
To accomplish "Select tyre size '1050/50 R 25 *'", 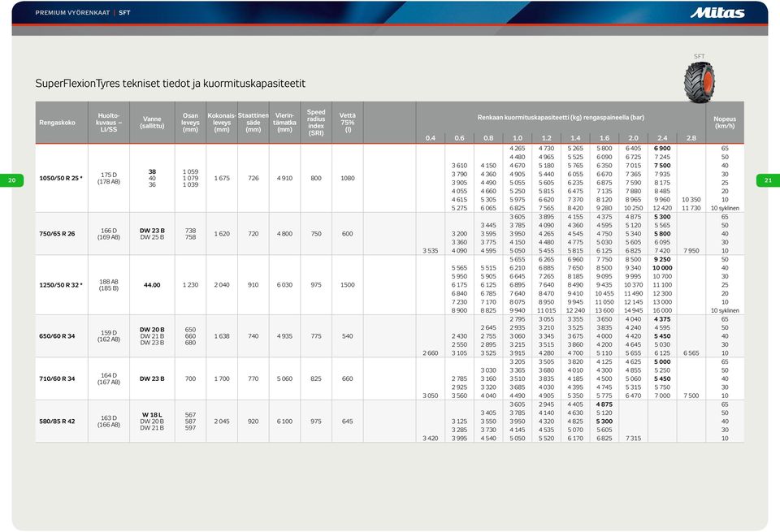I will tap(61, 178).
